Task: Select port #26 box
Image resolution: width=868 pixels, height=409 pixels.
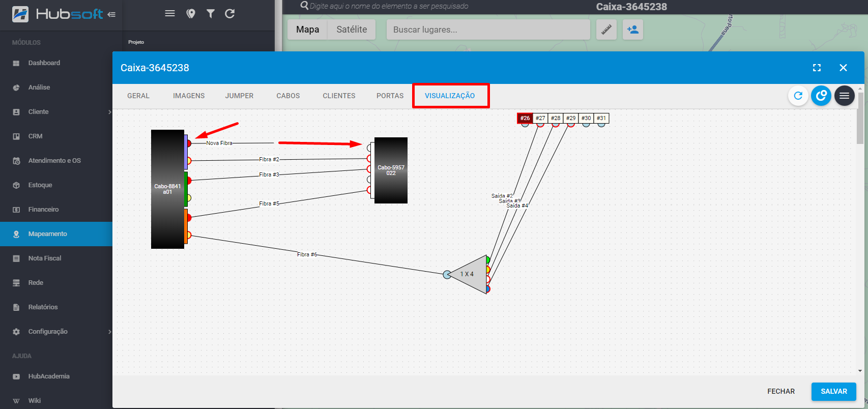Action: pyautogui.click(x=525, y=118)
